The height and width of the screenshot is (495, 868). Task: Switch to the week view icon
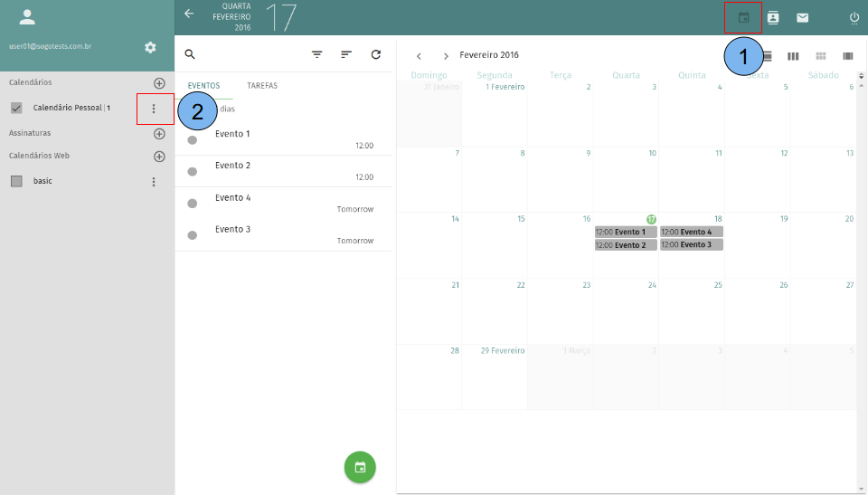click(x=793, y=56)
